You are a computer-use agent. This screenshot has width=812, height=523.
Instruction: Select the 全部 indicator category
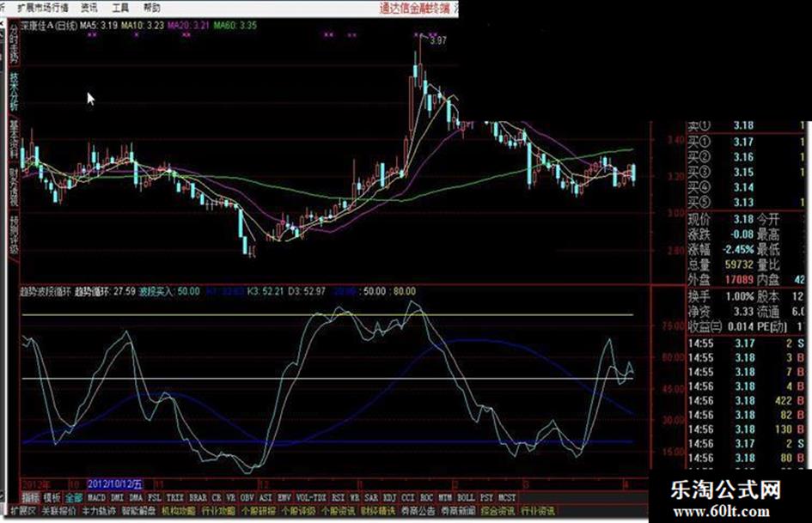[74, 497]
